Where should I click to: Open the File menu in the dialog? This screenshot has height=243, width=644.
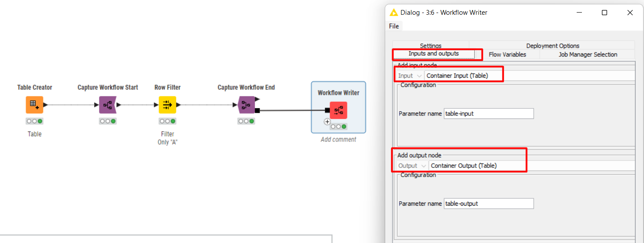point(394,26)
